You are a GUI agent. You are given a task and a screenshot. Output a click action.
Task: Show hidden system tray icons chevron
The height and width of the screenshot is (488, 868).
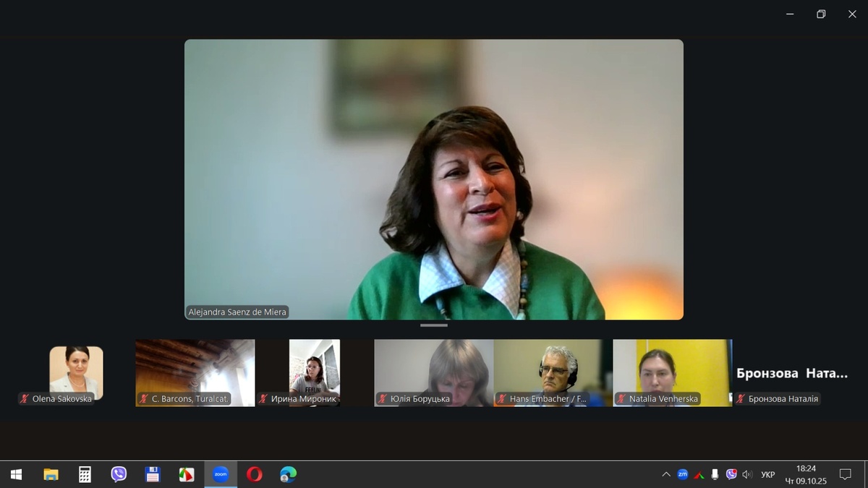pos(665,474)
